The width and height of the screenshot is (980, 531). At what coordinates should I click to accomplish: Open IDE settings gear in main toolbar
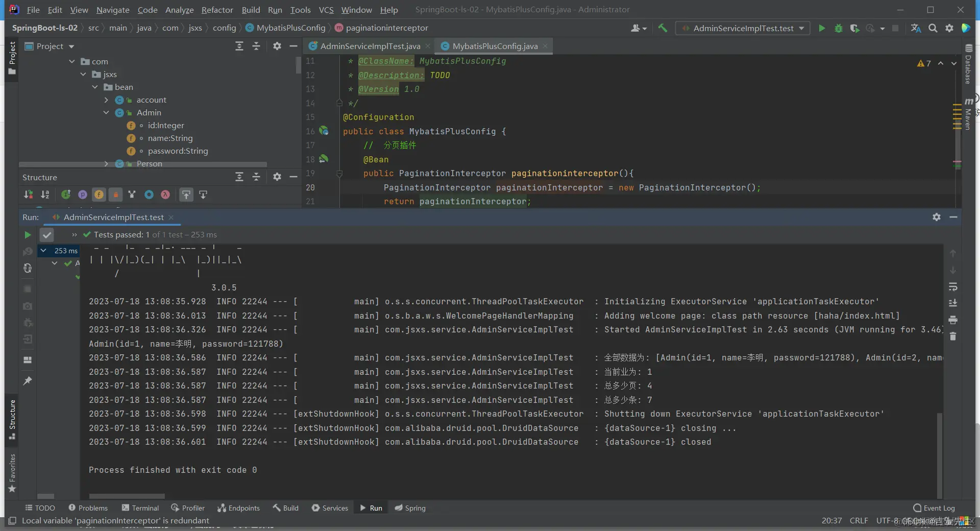(x=949, y=28)
